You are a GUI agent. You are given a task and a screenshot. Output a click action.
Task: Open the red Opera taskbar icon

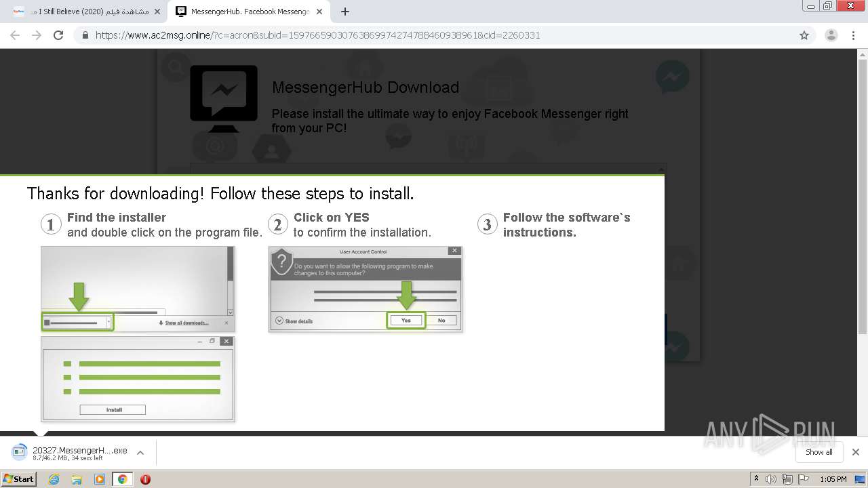point(145,479)
